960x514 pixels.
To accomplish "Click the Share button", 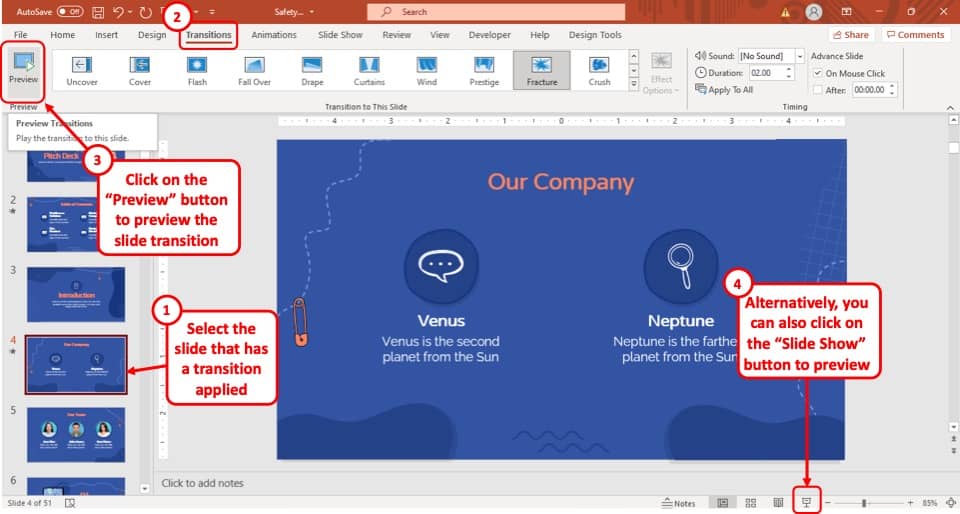I will [x=850, y=35].
